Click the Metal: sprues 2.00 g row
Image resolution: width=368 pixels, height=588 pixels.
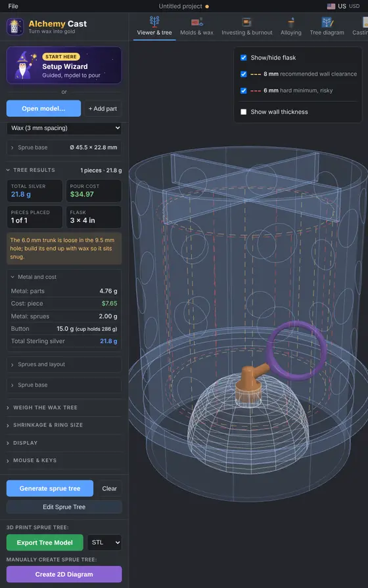pyautogui.click(x=64, y=316)
